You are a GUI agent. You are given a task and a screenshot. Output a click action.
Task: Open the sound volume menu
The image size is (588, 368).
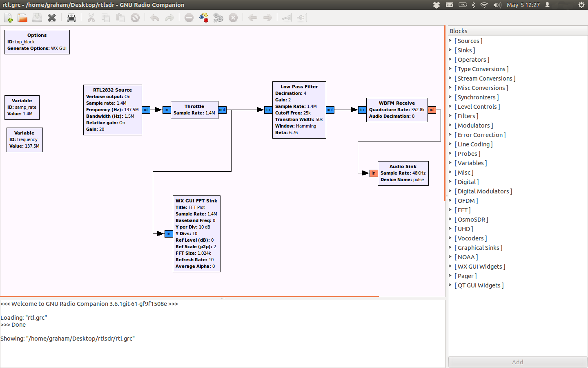click(x=497, y=5)
